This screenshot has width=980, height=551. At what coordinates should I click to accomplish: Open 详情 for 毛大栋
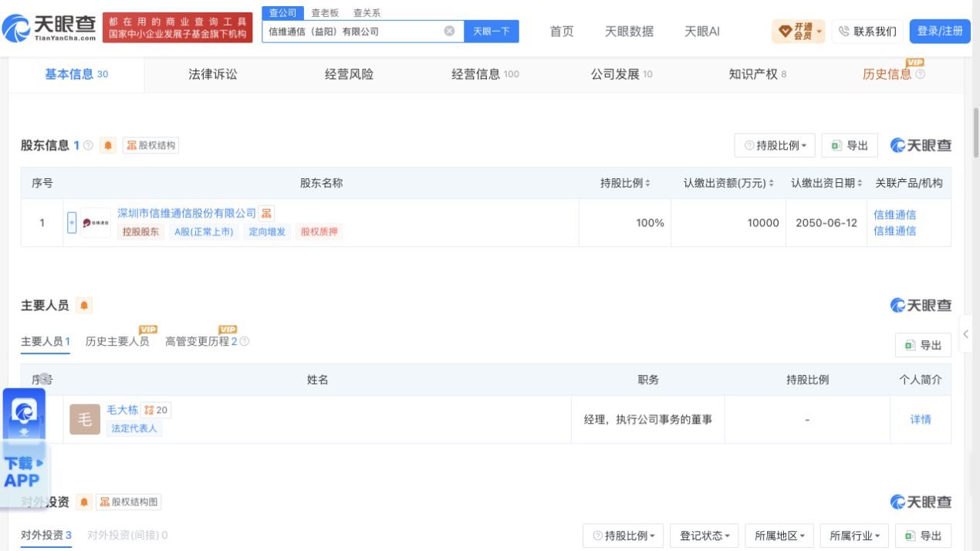click(921, 420)
